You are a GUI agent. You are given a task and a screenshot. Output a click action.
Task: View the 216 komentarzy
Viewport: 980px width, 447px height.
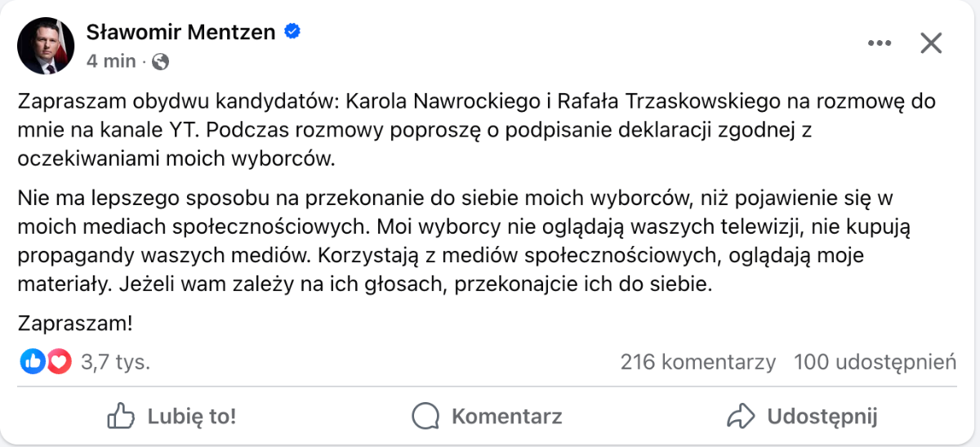tap(697, 362)
